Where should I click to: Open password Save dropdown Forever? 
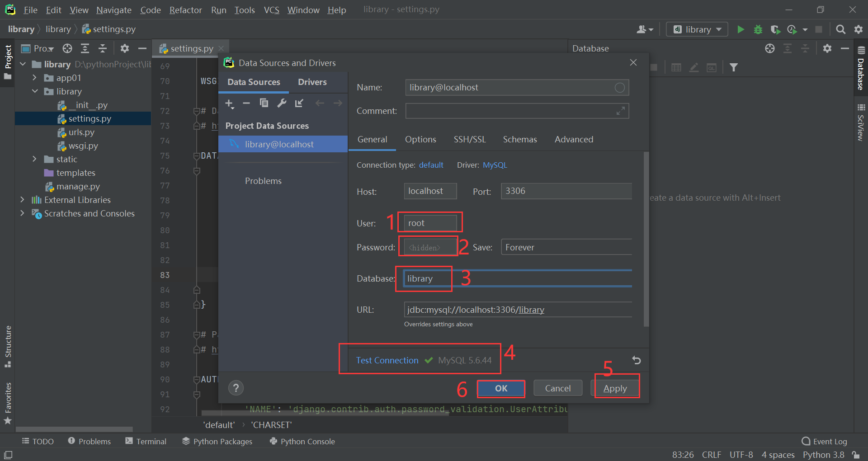[566, 247]
